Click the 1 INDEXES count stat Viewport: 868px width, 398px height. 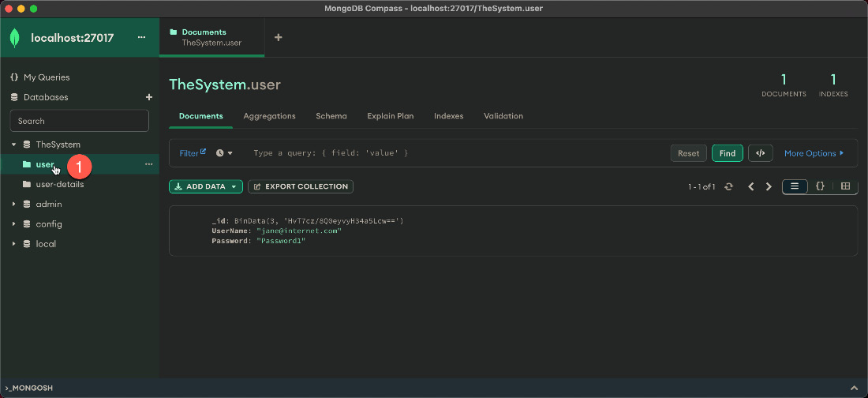click(833, 85)
